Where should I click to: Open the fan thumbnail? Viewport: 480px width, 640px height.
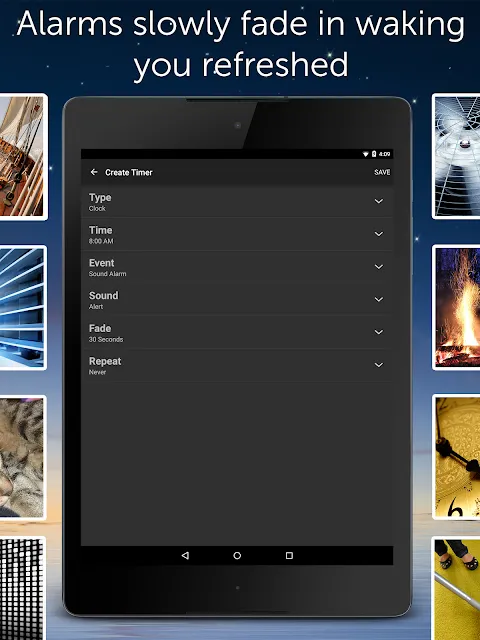pyautogui.click(x=458, y=156)
